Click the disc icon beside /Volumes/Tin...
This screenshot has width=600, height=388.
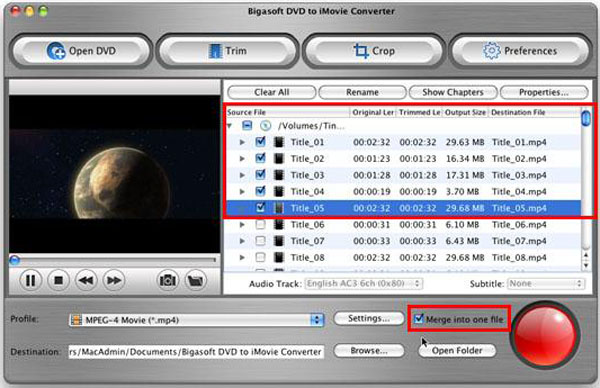[265, 126]
